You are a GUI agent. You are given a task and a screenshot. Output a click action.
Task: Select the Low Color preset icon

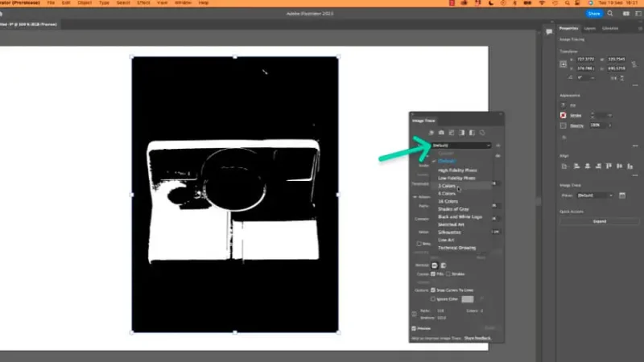452,133
